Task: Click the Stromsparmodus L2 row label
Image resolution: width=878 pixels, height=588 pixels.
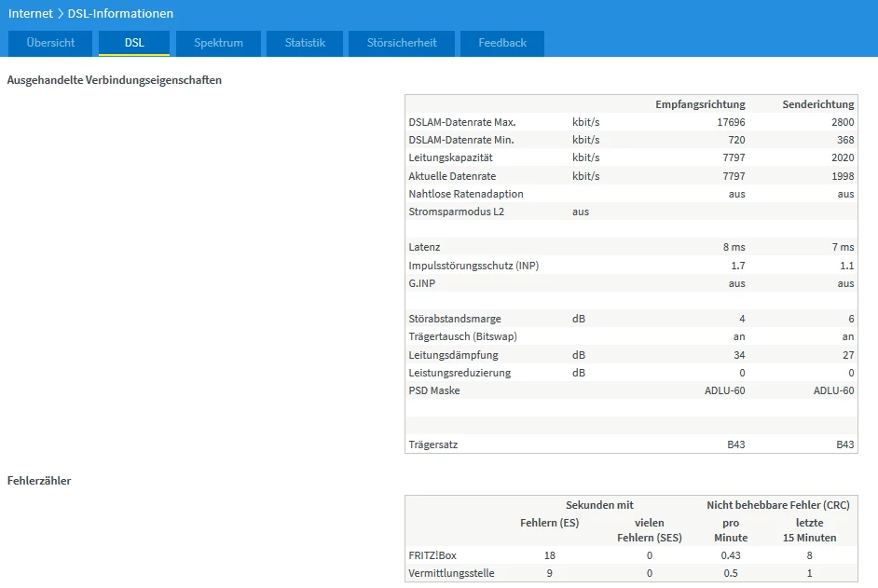Action: tap(456, 212)
